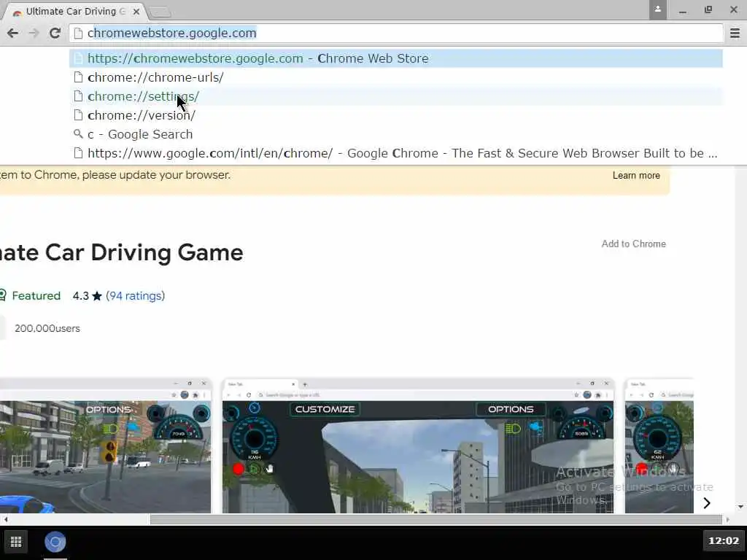Open the CUSTOMIZE screenshot thumbnail
Image resolution: width=747 pixels, height=560 pixels.
[418, 446]
